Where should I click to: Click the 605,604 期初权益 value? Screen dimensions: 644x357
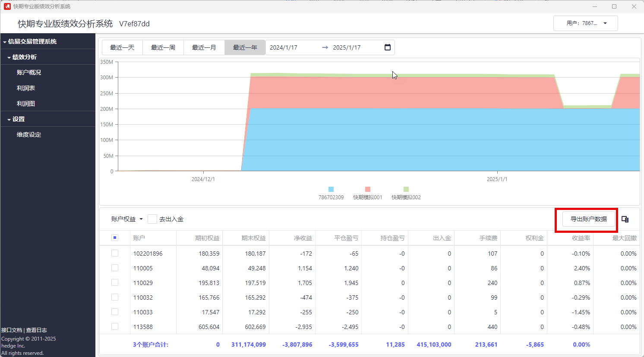tap(209, 327)
